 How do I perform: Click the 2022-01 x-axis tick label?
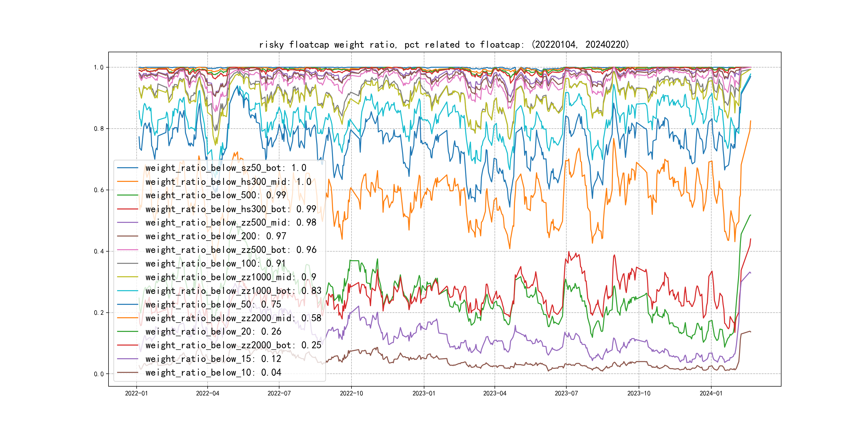[x=136, y=393]
